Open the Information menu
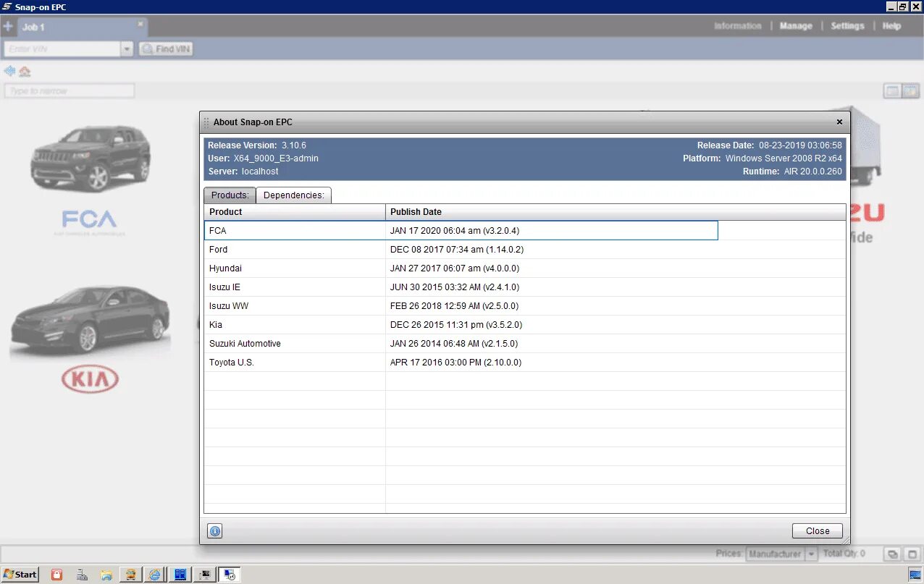 coord(738,26)
